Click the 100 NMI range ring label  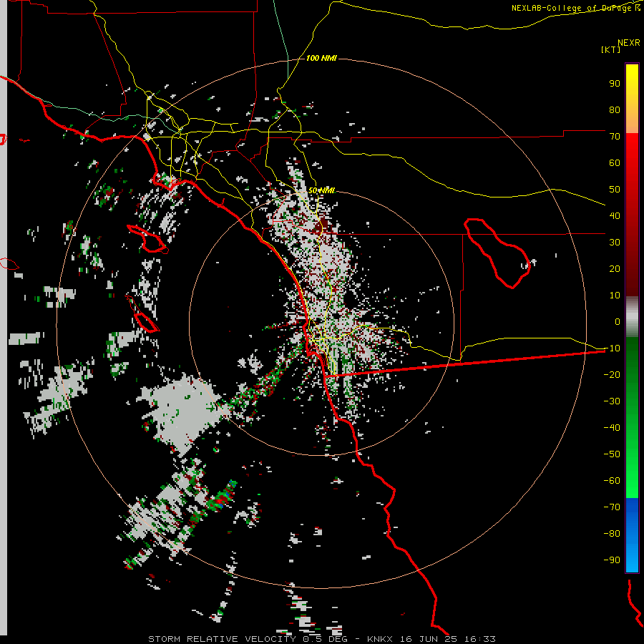click(x=321, y=58)
